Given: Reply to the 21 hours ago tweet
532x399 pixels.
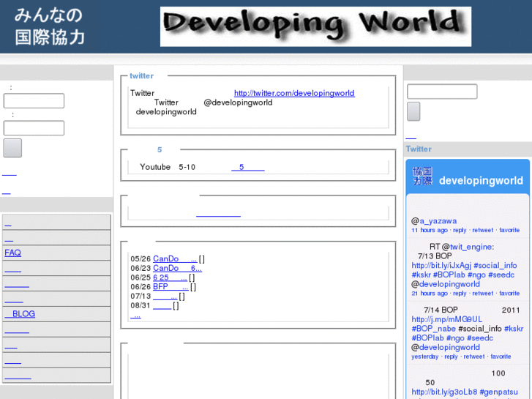Looking at the screenshot, I should click(x=460, y=294).
